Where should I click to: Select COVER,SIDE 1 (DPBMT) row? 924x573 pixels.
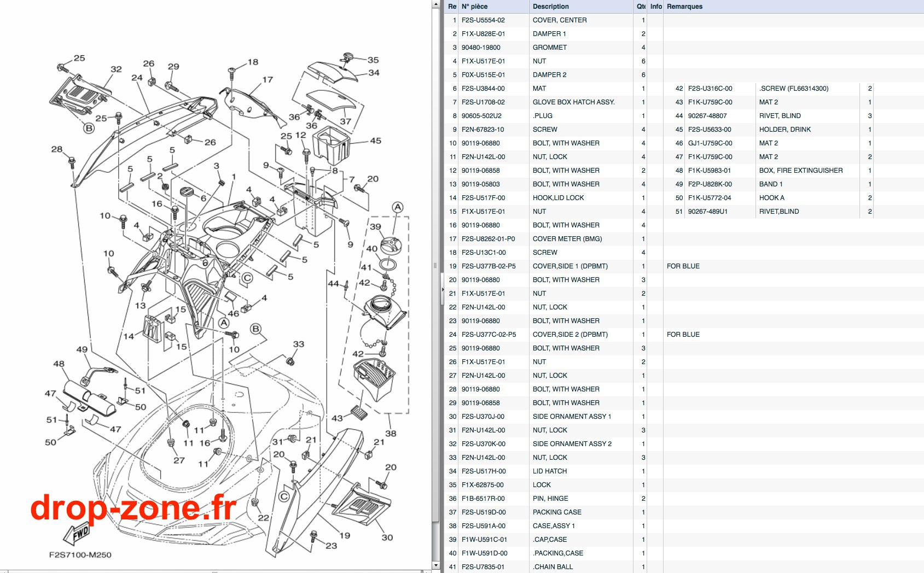[x=684, y=266]
